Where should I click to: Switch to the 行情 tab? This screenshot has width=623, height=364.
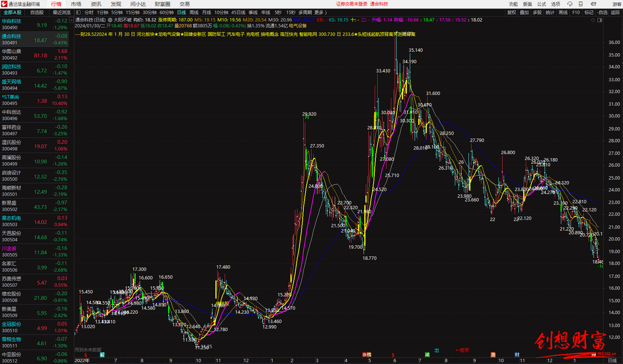[x=56, y=4]
